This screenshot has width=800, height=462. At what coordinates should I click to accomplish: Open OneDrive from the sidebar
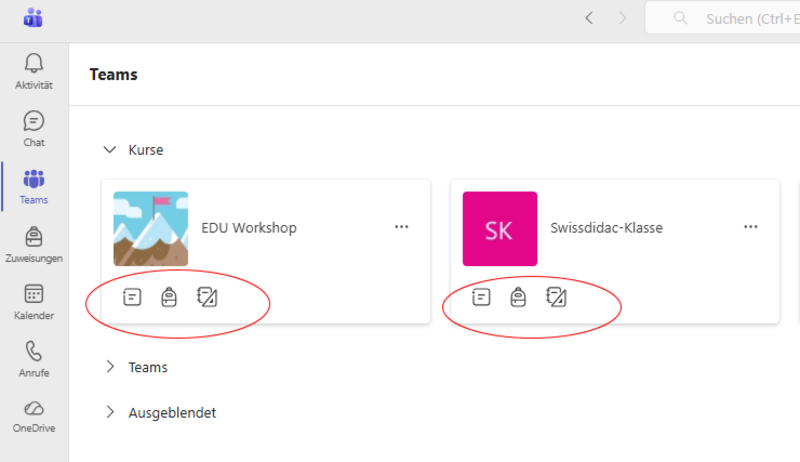[x=34, y=415]
